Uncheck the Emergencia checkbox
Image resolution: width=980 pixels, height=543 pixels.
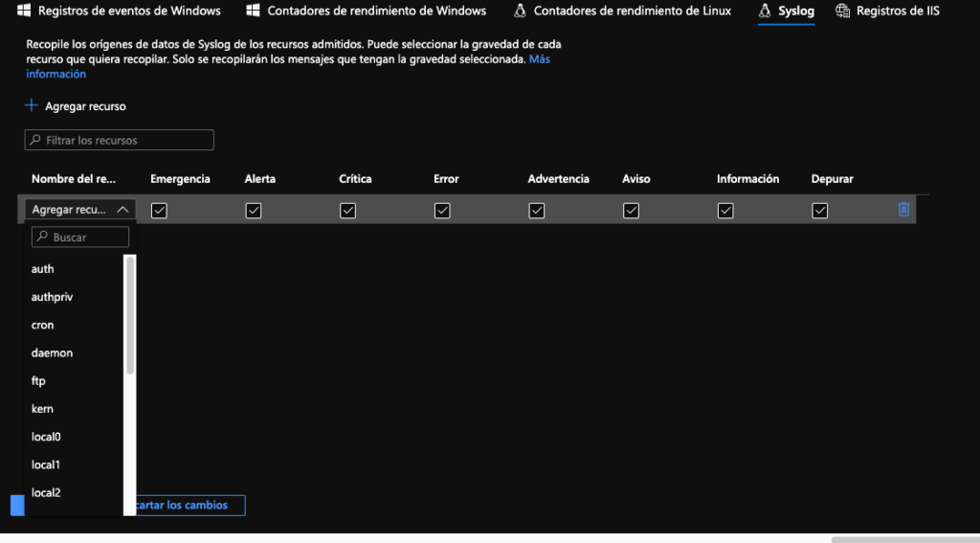pos(159,210)
